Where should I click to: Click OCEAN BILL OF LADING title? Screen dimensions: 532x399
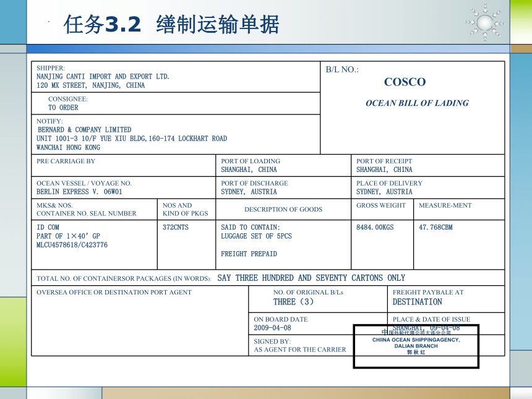click(417, 103)
